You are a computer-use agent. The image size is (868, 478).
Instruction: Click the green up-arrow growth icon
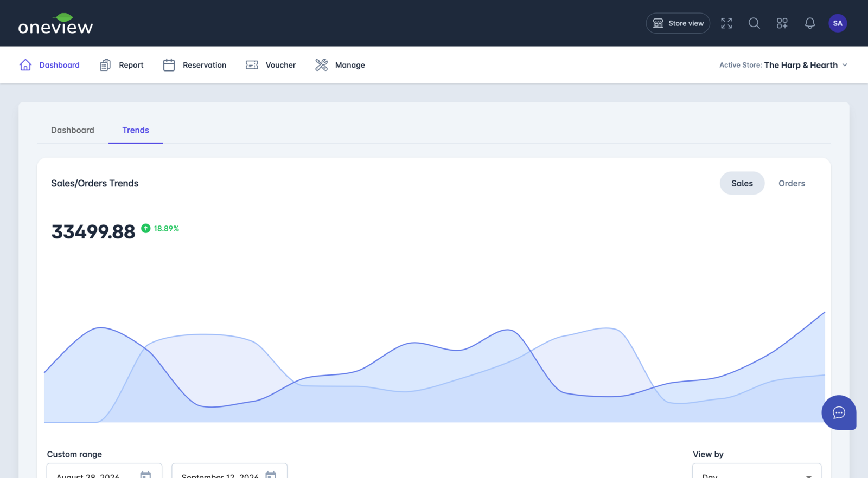coord(146,228)
